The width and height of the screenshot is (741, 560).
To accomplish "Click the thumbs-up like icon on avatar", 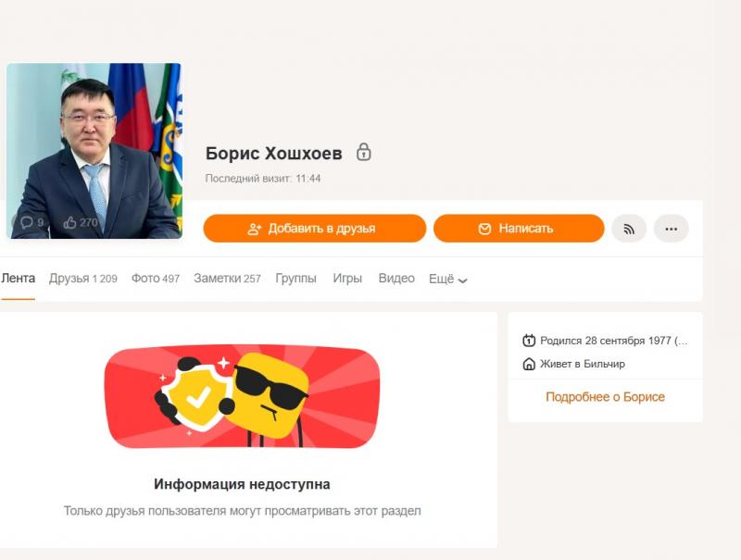I will 70,222.
